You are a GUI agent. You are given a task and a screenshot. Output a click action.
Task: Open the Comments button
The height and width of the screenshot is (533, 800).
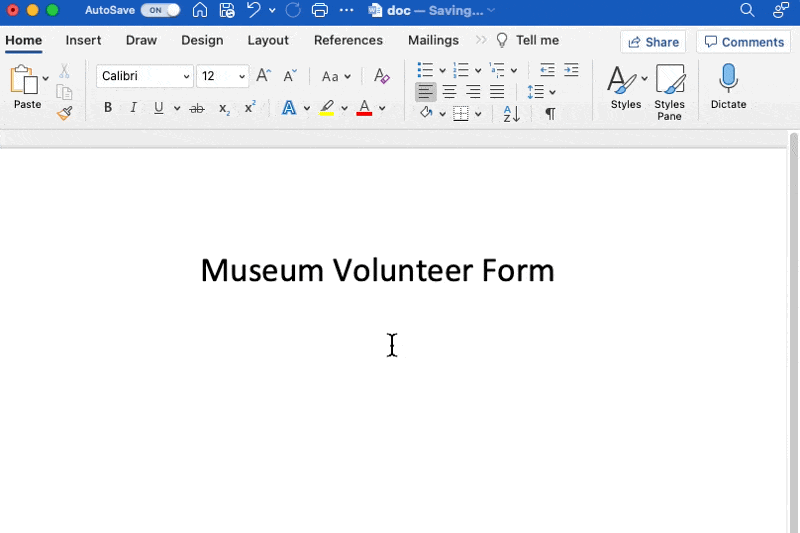point(744,42)
